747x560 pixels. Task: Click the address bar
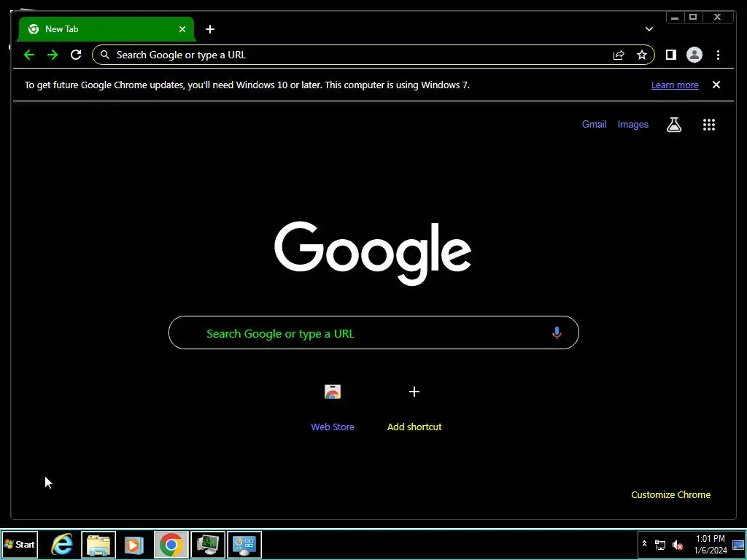coord(373,55)
